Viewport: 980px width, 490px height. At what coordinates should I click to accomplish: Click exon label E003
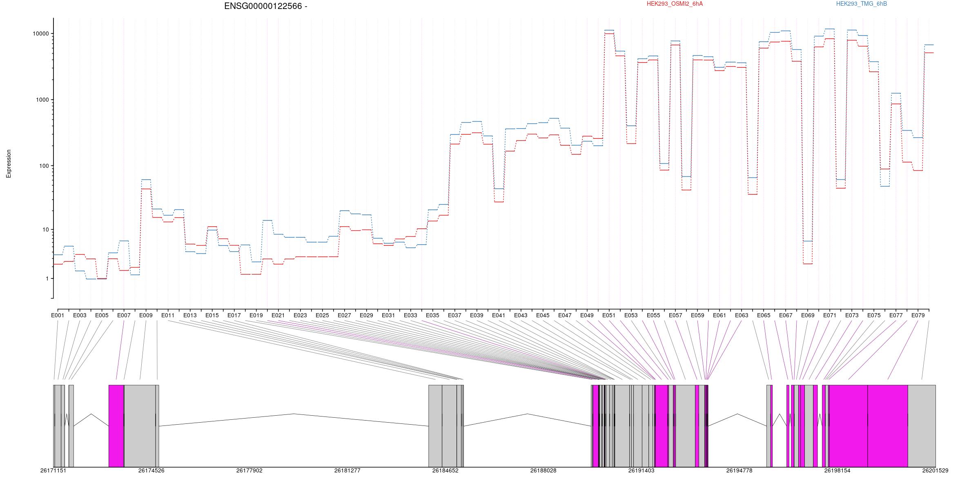click(x=80, y=315)
